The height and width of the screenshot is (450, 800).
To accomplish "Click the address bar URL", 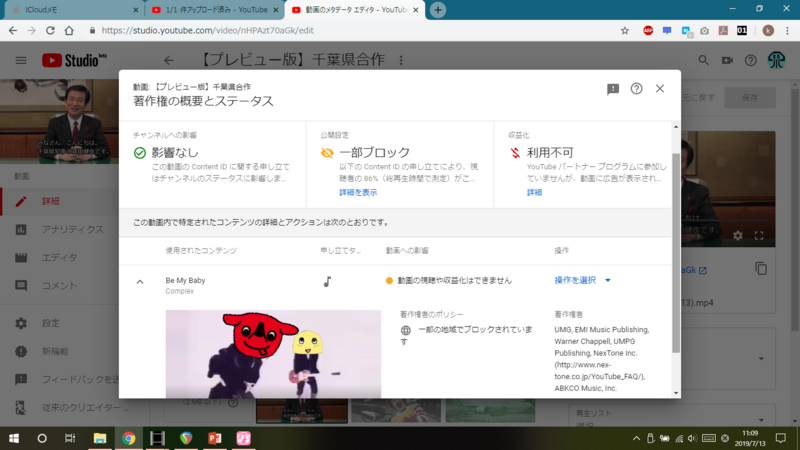I will click(208, 31).
